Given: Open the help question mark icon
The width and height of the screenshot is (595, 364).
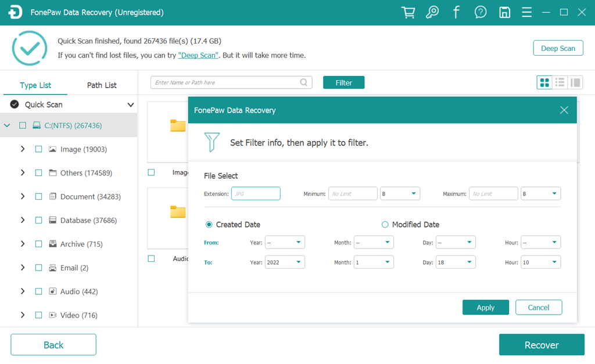Looking at the screenshot, I should point(481,13).
